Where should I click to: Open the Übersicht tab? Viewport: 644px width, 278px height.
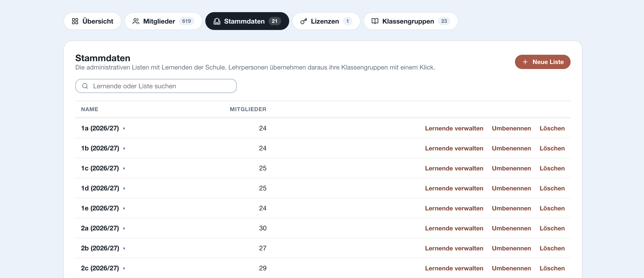click(x=92, y=21)
